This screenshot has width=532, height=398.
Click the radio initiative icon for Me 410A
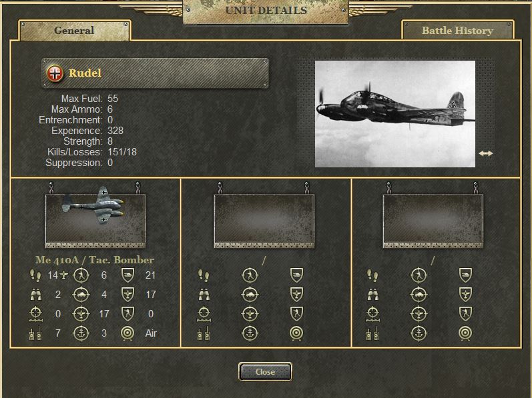click(x=36, y=333)
